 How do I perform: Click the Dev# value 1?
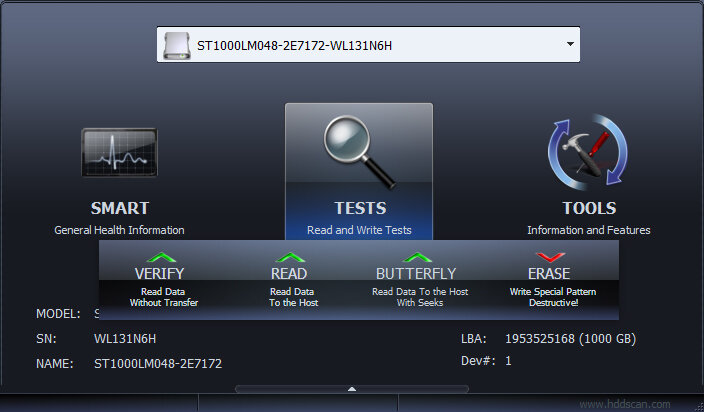click(x=508, y=361)
